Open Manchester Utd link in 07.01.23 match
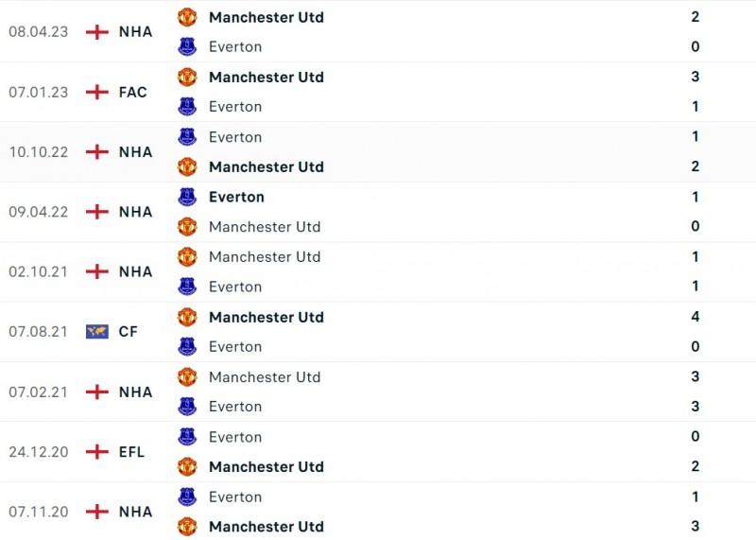 tap(266, 77)
